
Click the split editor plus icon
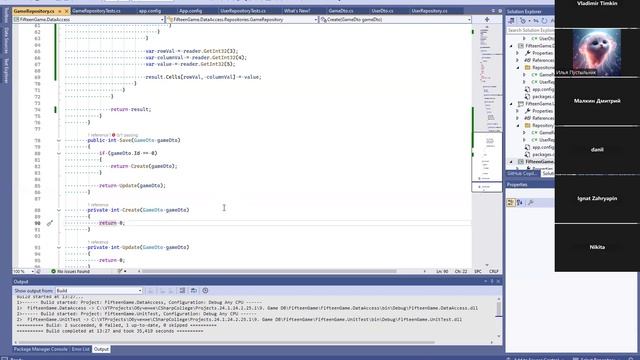click(487, 19)
